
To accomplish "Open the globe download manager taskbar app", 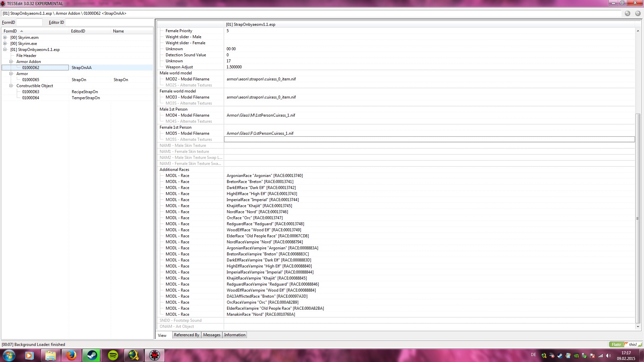I will click(134, 355).
